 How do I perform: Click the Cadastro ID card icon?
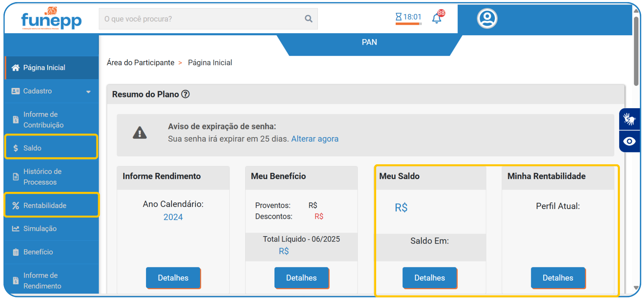pos(15,91)
